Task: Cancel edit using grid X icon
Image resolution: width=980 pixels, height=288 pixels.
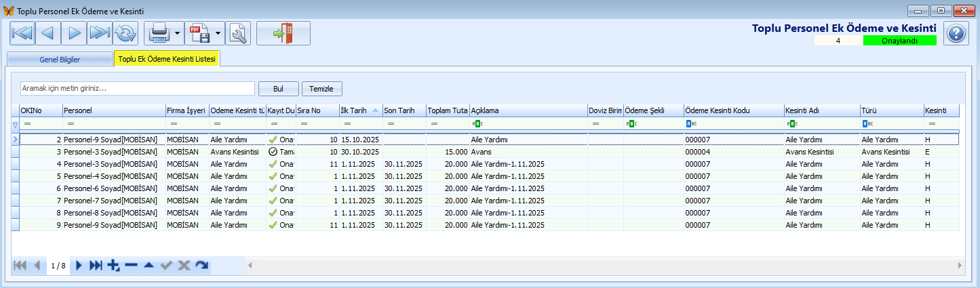Action: pos(184,265)
